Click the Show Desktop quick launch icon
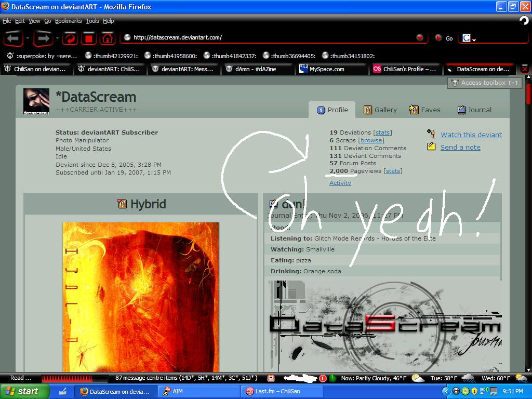Viewport: 532px width, 399px height. tap(63, 392)
